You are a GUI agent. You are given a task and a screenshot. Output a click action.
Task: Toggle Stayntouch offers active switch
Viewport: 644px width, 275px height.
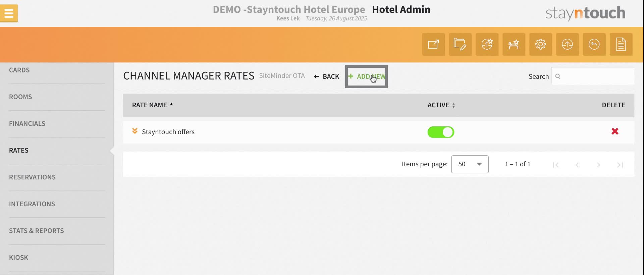click(x=441, y=132)
